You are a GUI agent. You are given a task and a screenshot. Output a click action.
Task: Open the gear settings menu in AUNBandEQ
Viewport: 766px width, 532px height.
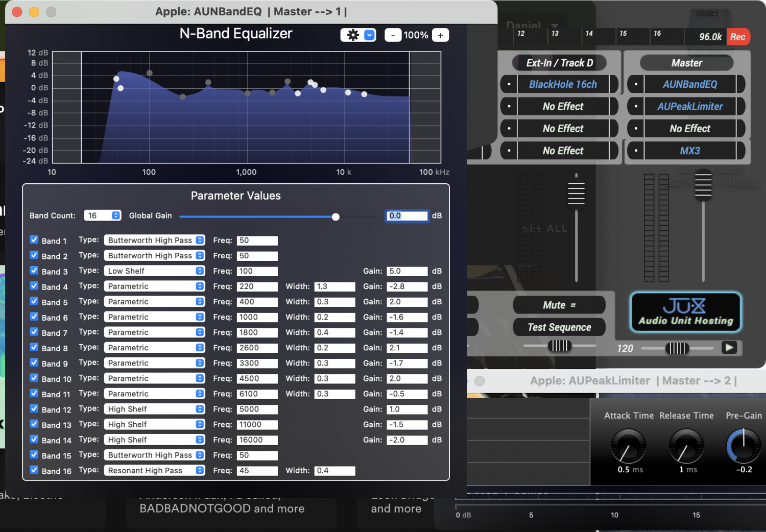coord(358,35)
